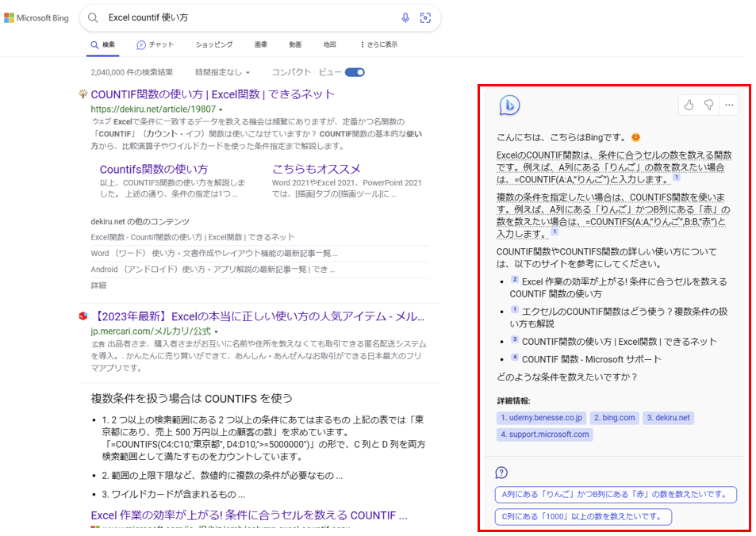Click the dekiru.net source chip

(x=668, y=418)
